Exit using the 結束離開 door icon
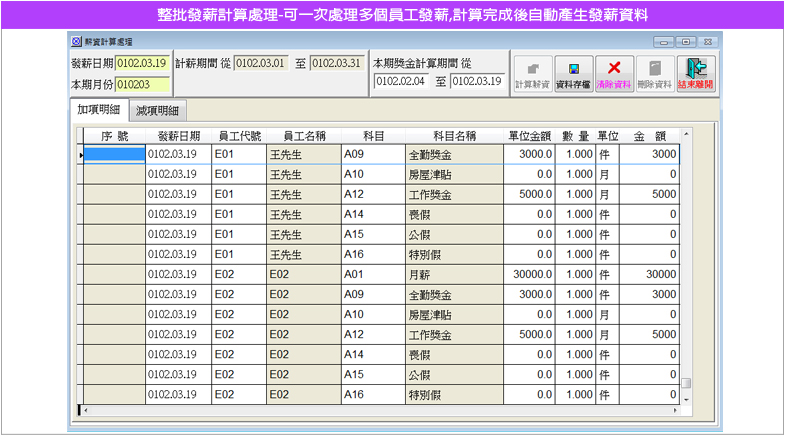The image size is (786, 439). 696,74
